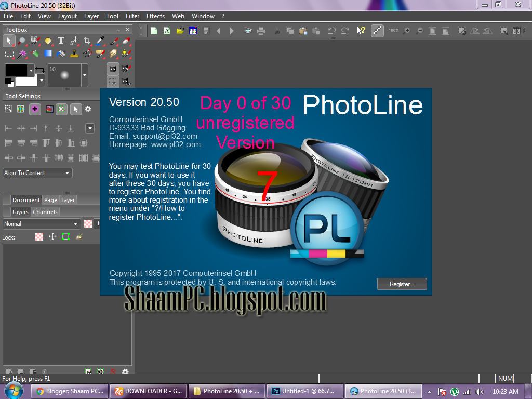Click the Undo toolbar icon
This screenshot has width=532, height=399.
point(332,31)
